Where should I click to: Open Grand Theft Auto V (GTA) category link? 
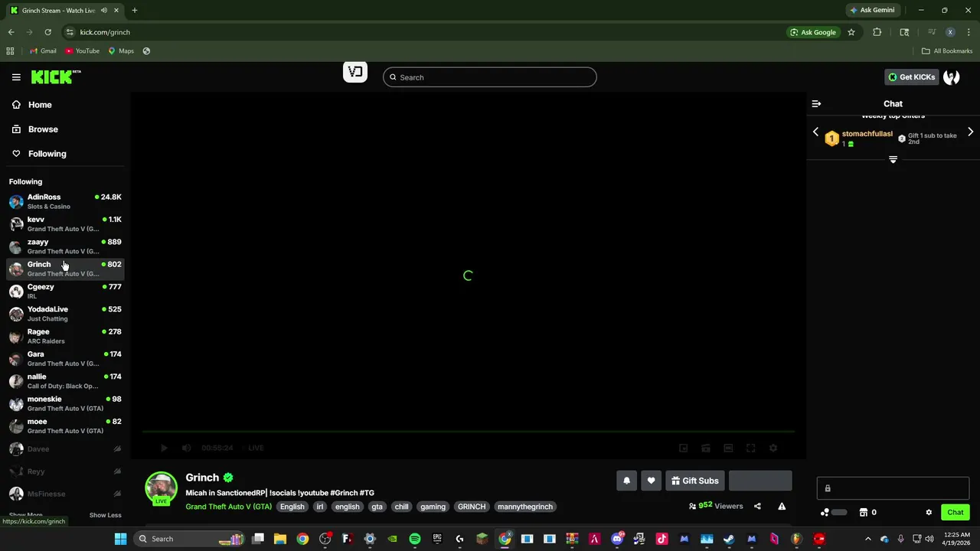coord(228,507)
